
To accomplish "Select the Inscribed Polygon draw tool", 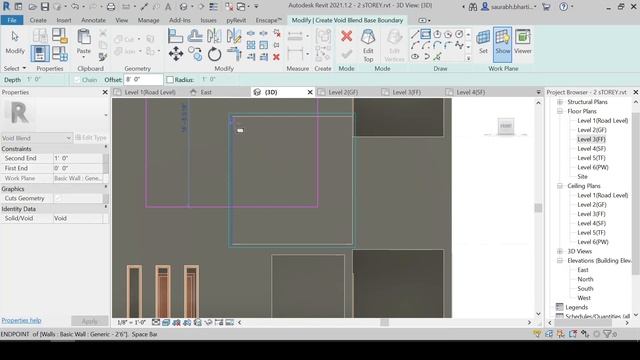I will pyautogui.click(x=437, y=34).
